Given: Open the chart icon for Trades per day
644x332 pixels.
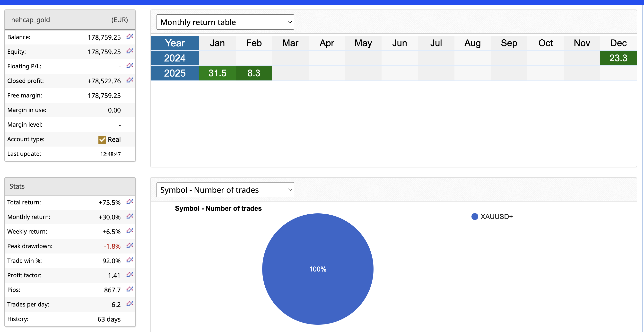Looking at the screenshot, I should pyautogui.click(x=130, y=304).
